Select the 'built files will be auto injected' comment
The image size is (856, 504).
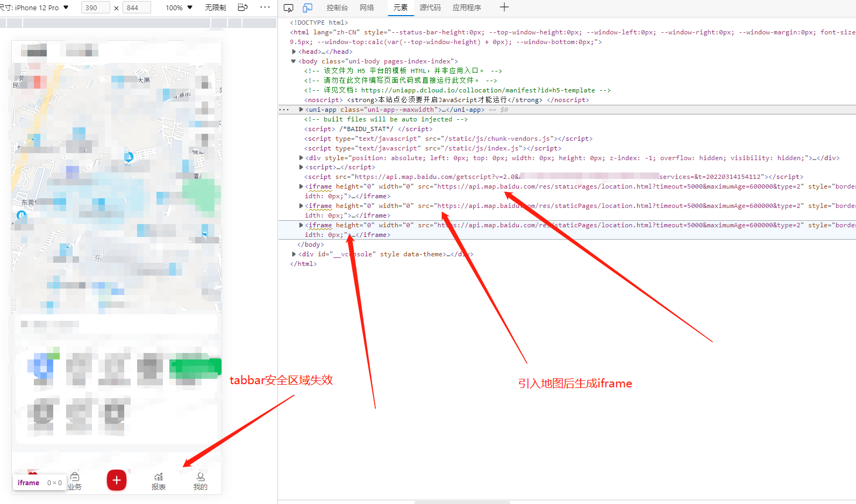386,119
